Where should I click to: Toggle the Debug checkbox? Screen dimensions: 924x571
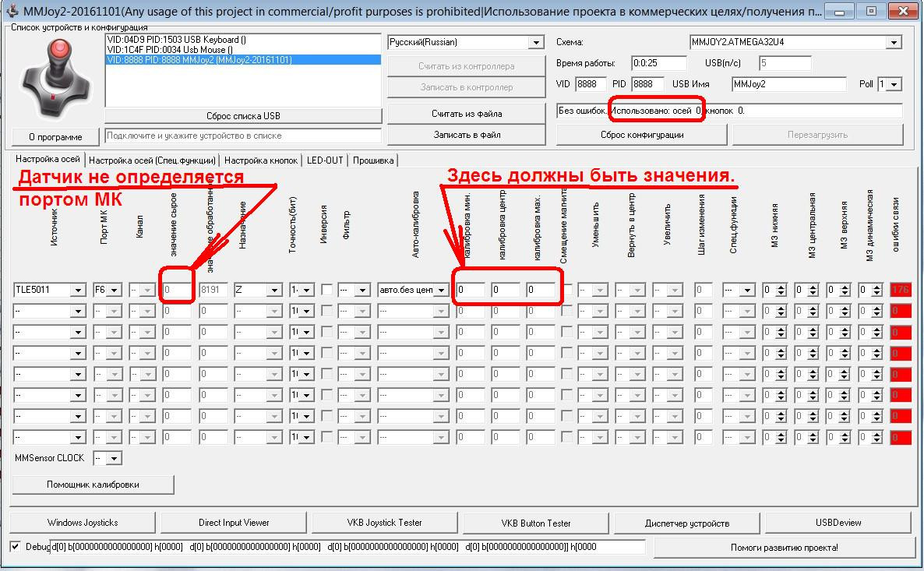pos(16,547)
